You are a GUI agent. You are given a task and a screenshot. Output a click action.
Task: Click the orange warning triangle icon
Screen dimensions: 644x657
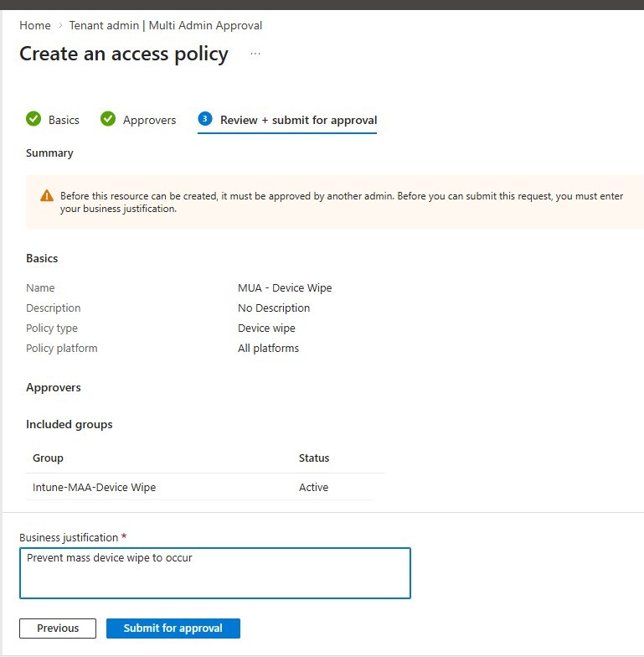click(x=47, y=196)
